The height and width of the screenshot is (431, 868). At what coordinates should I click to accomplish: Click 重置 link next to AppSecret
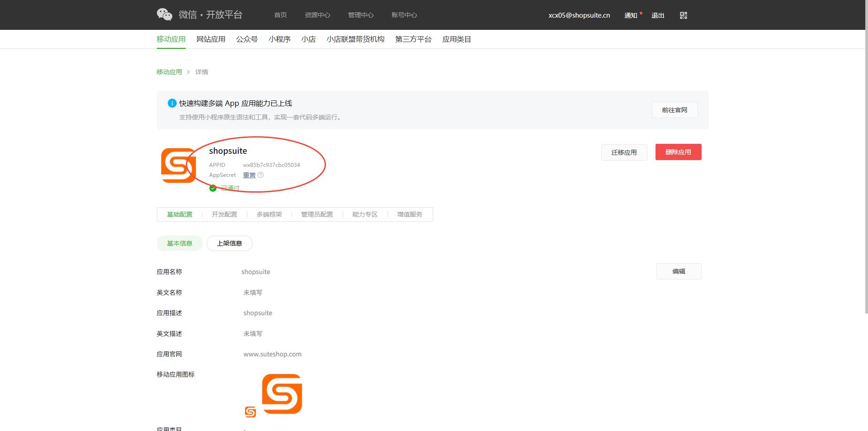pyautogui.click(x=249, y=175)
